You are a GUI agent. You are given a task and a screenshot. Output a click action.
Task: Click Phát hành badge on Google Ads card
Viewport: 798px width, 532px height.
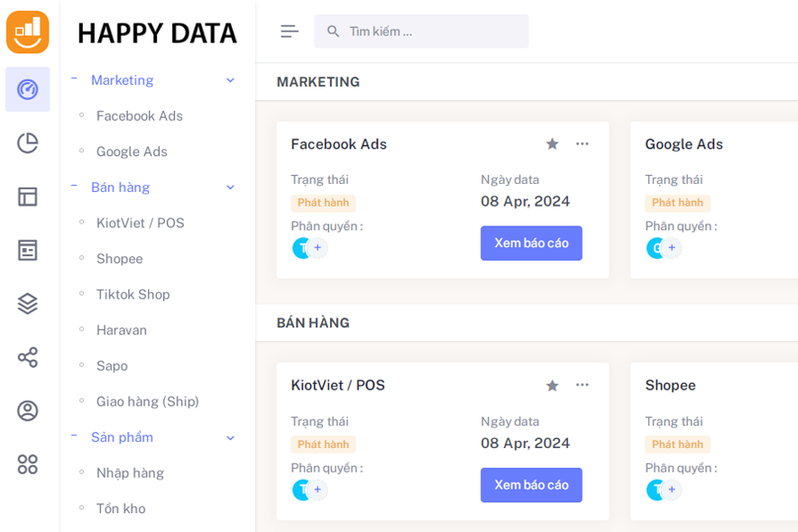(677, 203)
